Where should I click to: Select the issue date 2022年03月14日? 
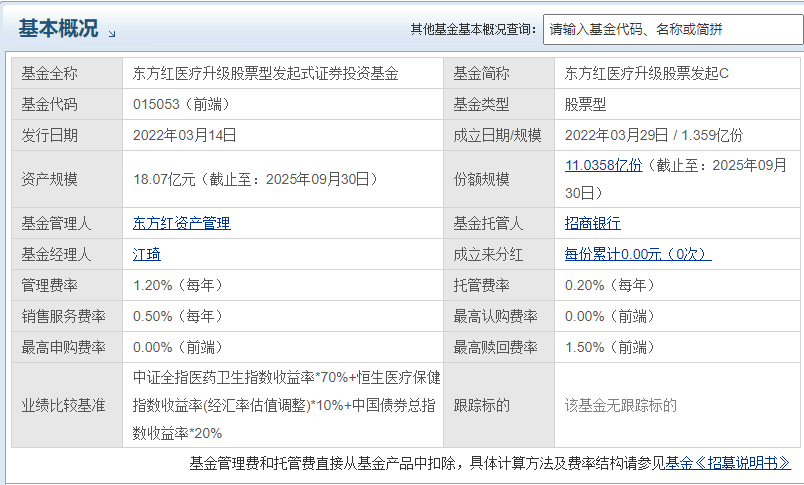pyautogui.click(x=185, y=135)
